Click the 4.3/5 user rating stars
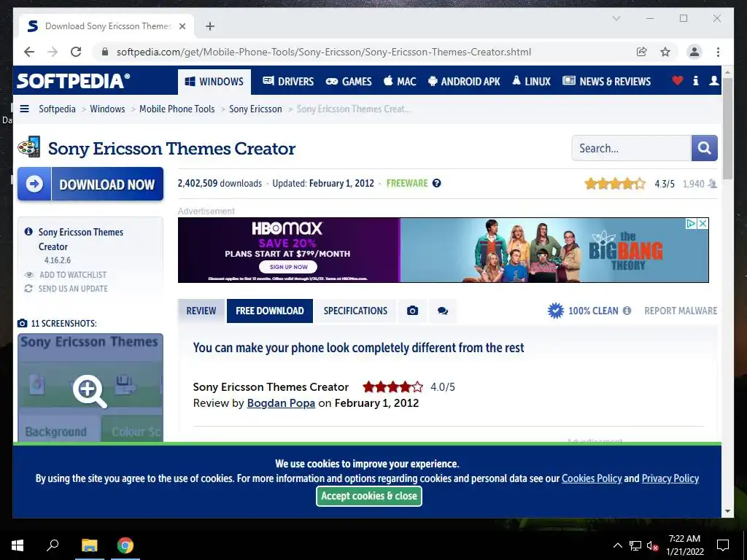 click(x=615, y=184)
